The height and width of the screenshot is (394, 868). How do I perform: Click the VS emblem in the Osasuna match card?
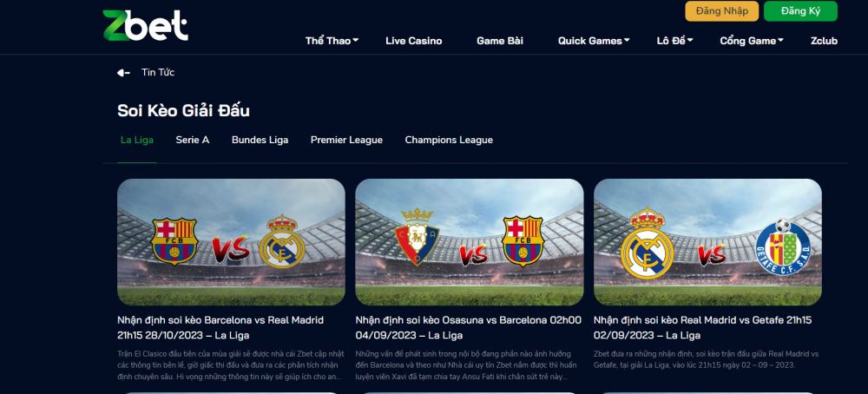tap(473, 255)
